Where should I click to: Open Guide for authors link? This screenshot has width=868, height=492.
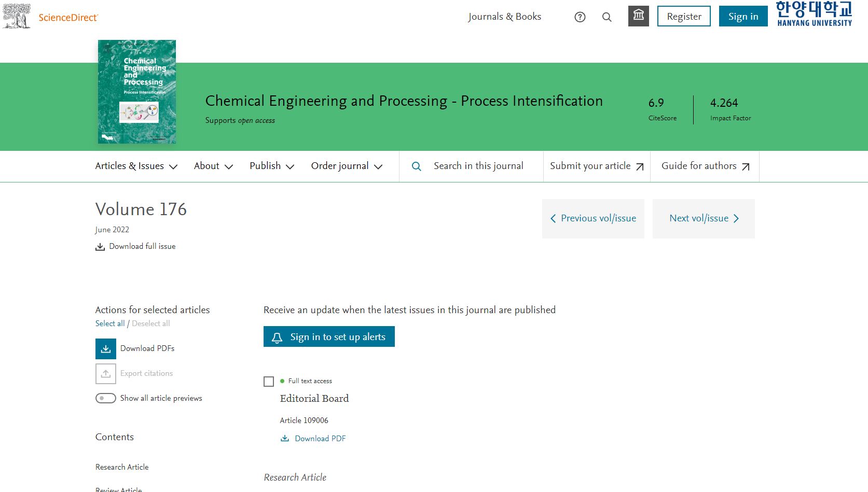[x=705, y=166]
